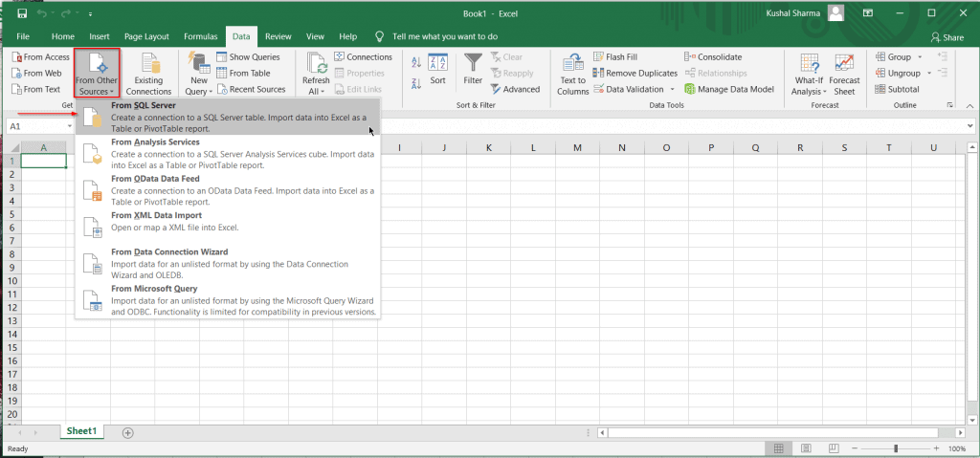This screenshot has width=980, height=458.
Task: Select From OData Data Feed
Action: tap(228, 190)
